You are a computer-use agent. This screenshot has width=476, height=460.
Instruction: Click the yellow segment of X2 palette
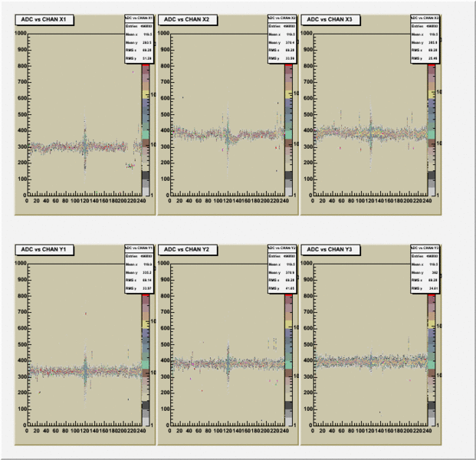tap(289, 94)
